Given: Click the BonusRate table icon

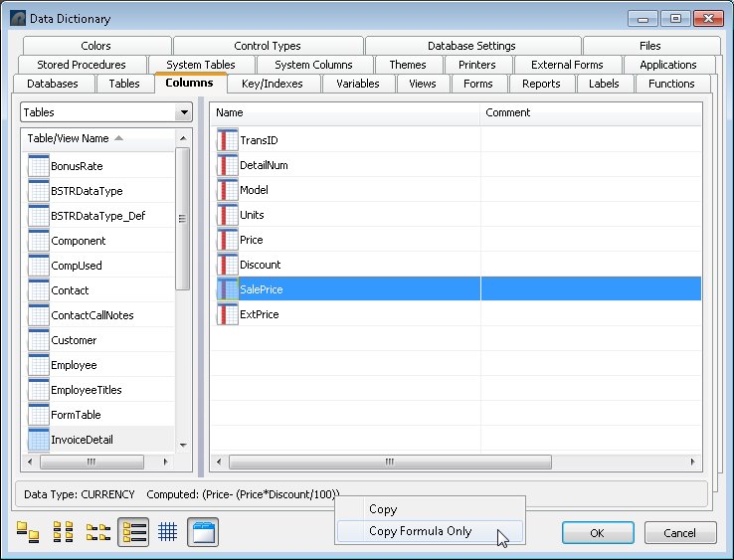Looking at the screenshot, I should coord(39,166).
